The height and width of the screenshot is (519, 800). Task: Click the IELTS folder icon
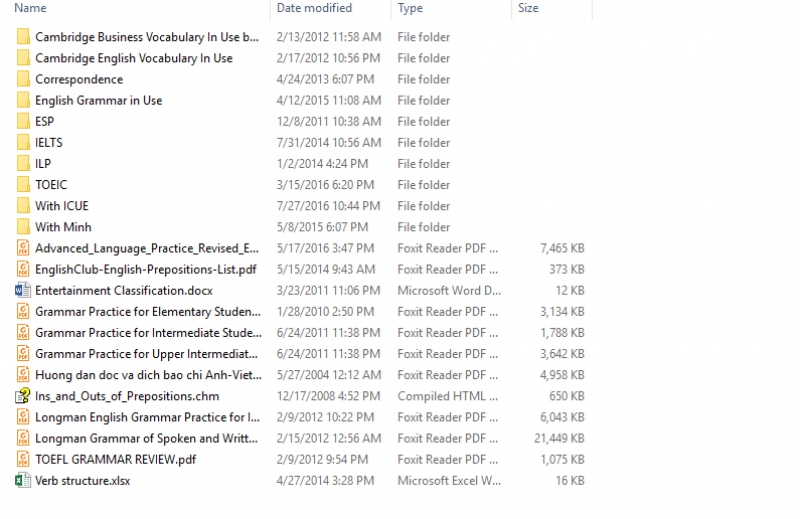tap(23, 142)
